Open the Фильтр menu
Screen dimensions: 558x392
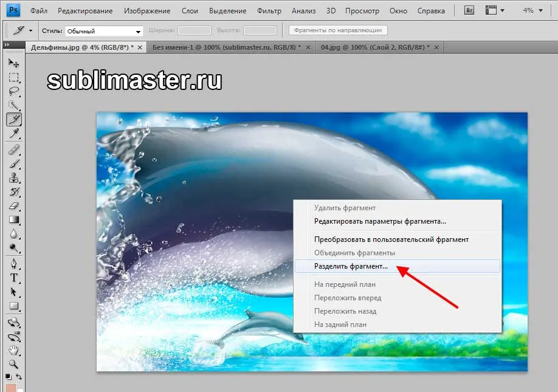[269, 11]
